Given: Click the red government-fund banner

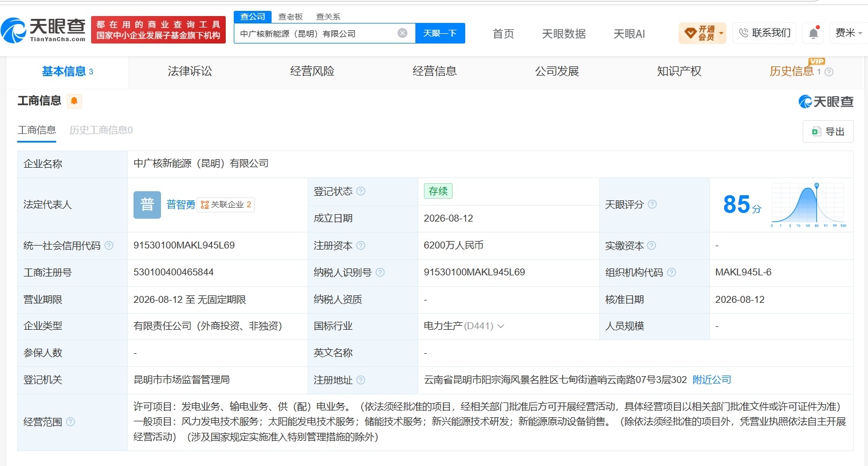Looking at the screenshot, I should [x=159, y=30].
